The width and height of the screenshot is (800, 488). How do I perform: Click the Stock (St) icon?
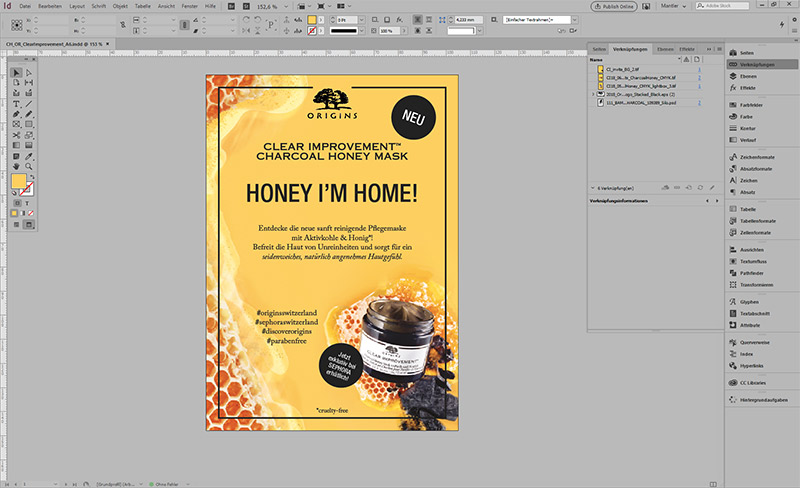click(246, 6)
